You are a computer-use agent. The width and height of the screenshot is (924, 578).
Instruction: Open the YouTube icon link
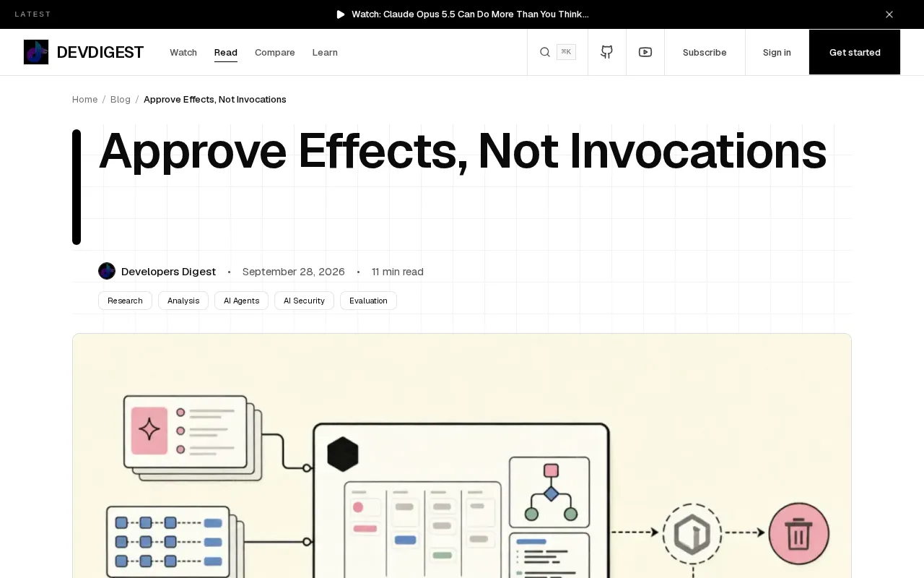tap(645, 52)
